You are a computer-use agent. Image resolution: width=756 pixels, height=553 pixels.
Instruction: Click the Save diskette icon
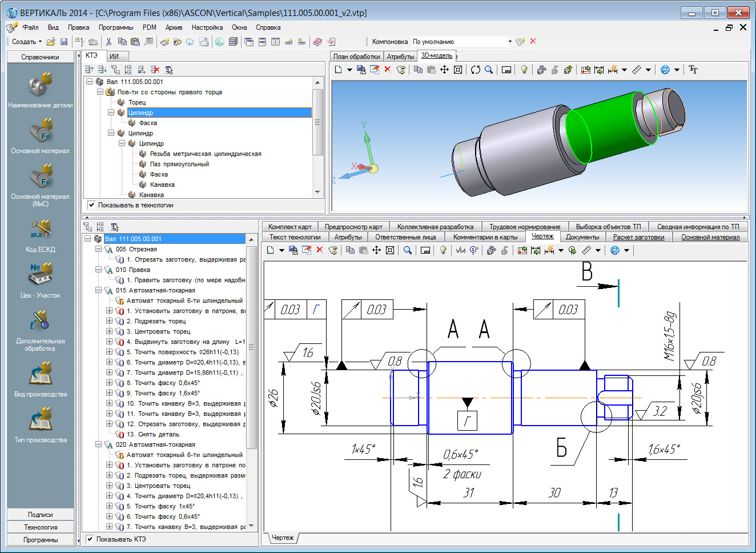(x=64, y=42)
